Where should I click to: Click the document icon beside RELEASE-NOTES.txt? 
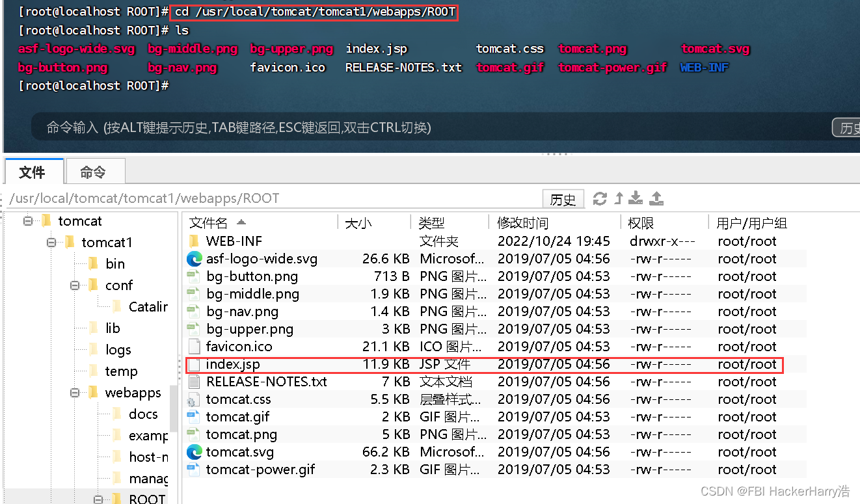click(195, 382)
